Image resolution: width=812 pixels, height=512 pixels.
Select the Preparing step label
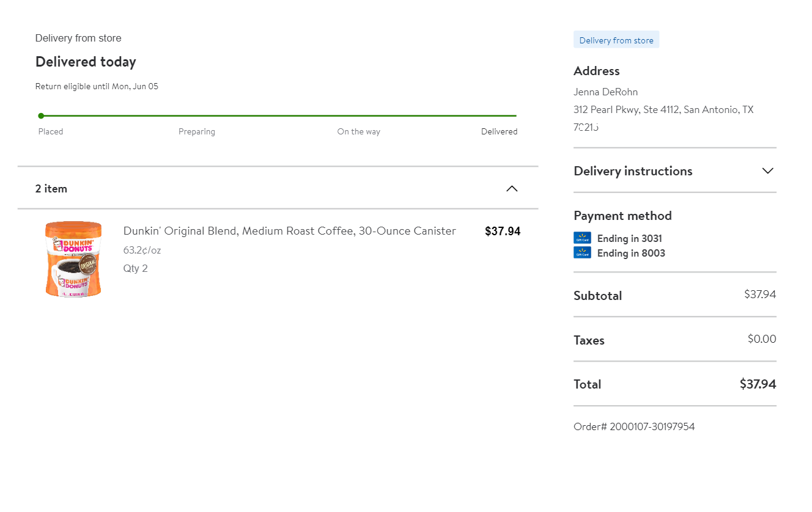pyautogui.click(x=197, y=131)
